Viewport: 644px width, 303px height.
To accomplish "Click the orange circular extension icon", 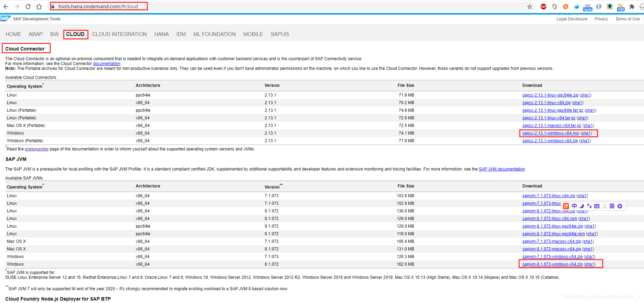I will [x=566, y=7].
